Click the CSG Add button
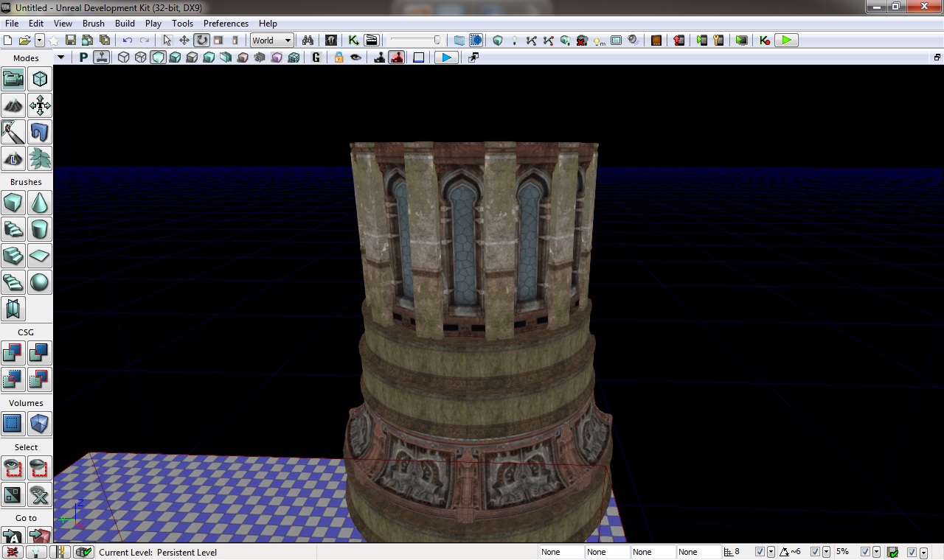This screenshot has width=944, height=560. [x=13, y=353]
